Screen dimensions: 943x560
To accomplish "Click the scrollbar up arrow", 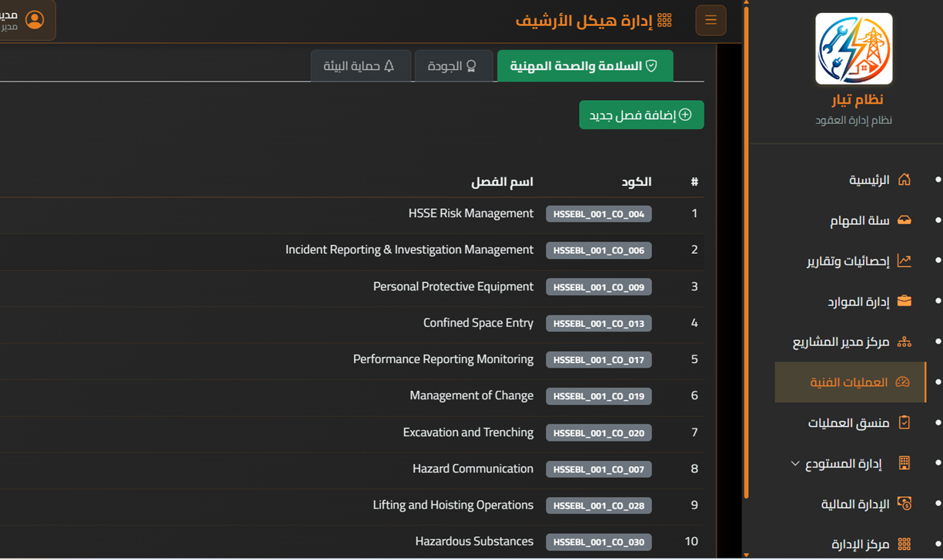I will coord(745,3).
